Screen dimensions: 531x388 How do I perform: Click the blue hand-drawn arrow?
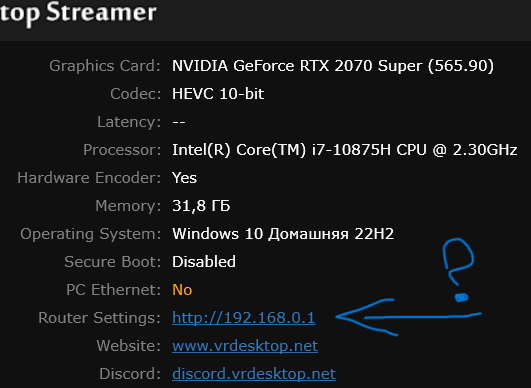pyautogui.click(x=408, y=318)
